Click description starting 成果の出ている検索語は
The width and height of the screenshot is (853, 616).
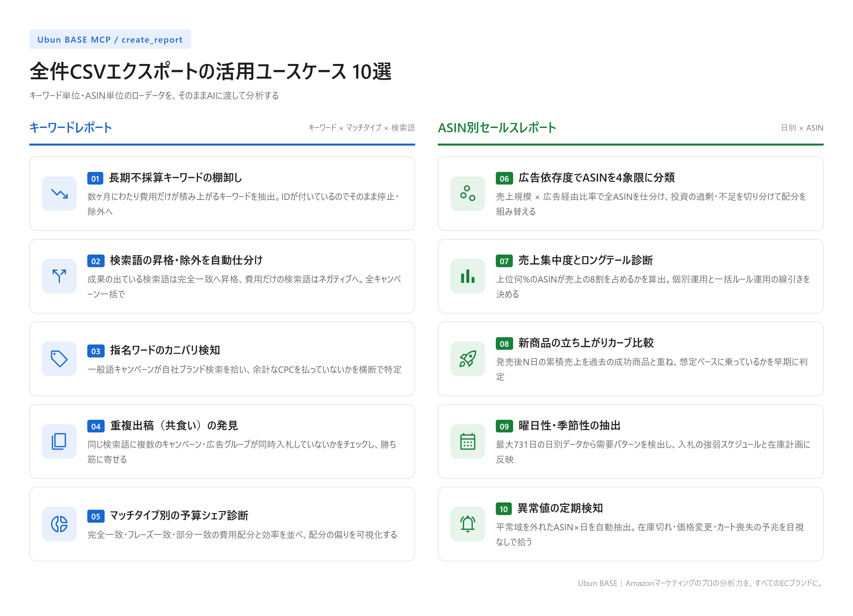(x=245, y=287)
